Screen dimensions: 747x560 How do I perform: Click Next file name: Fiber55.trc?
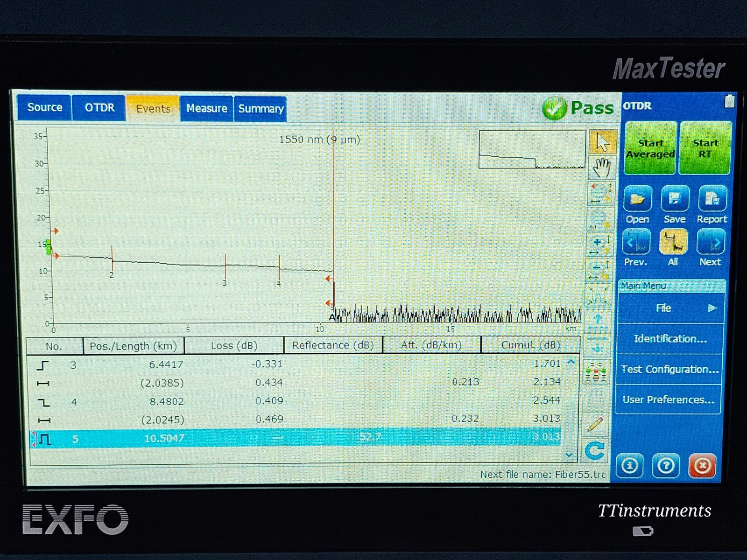coord(543,475)
